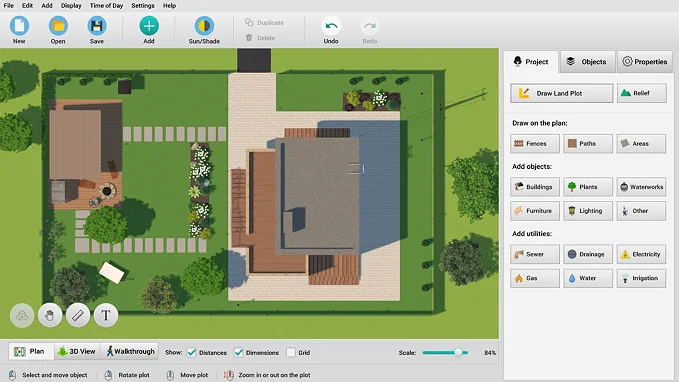Click the greyed layers round button

(22, 315)
